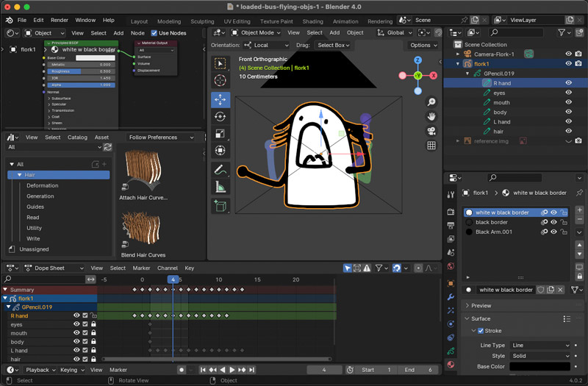
Task: Toggle Use Nodes checkbox
Action: click(x=154, y=33)
